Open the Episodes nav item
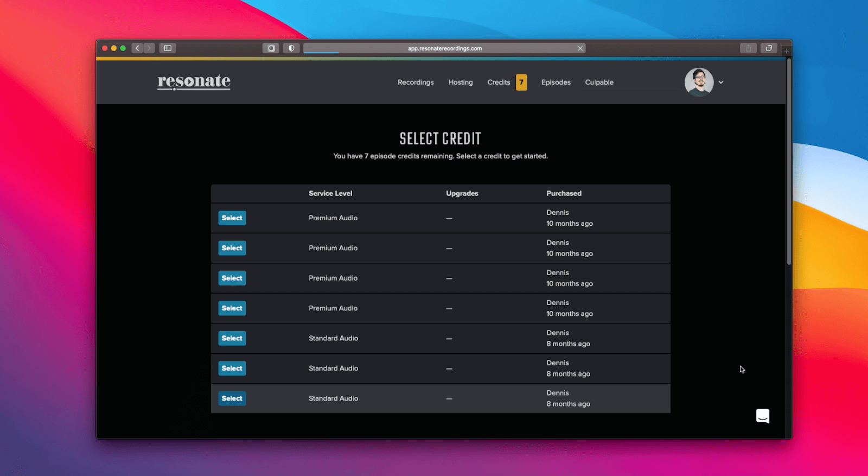This screenshot has width=868, height=476. tap(556, 82)
